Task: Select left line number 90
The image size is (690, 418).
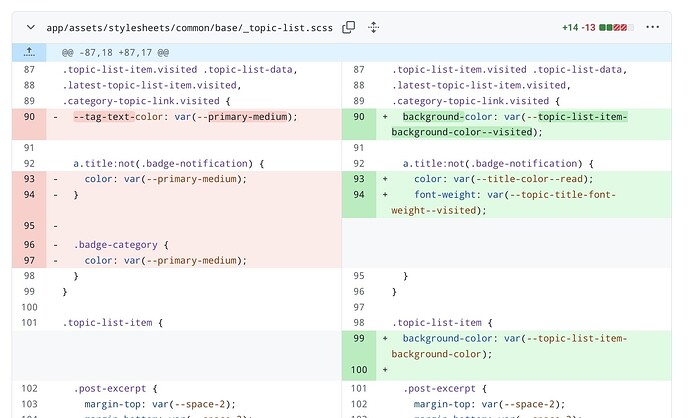Action: coord(29,117)
